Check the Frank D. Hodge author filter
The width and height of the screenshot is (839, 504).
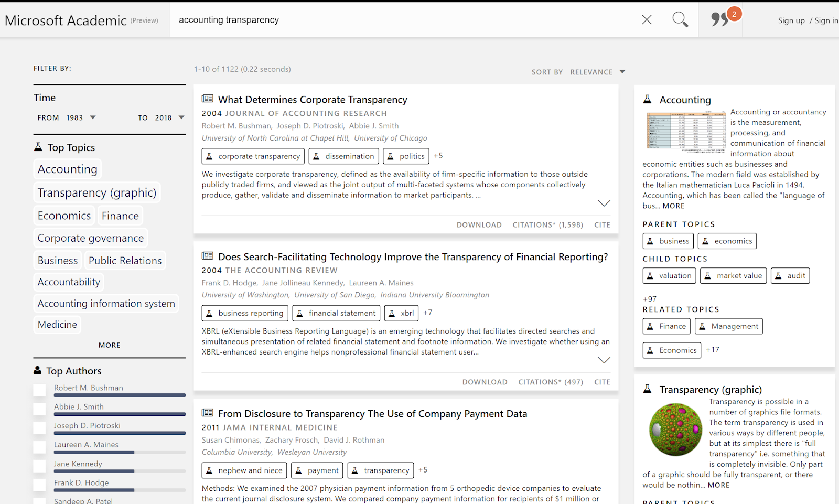[39, 485]
